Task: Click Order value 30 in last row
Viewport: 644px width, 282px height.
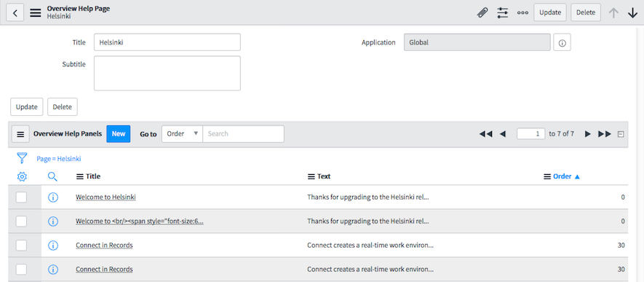Action: click(x=621, y=270)
